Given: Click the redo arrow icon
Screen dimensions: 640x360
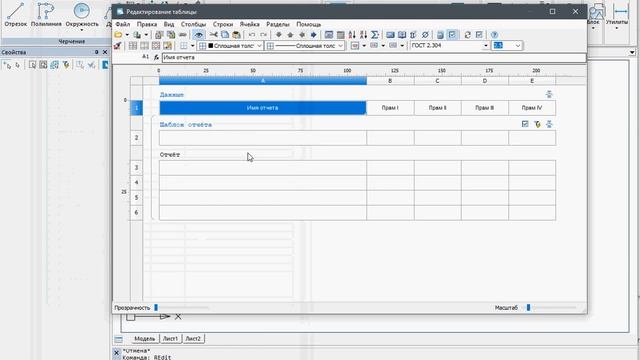Looking at the screenshot, I should (263, 35).
